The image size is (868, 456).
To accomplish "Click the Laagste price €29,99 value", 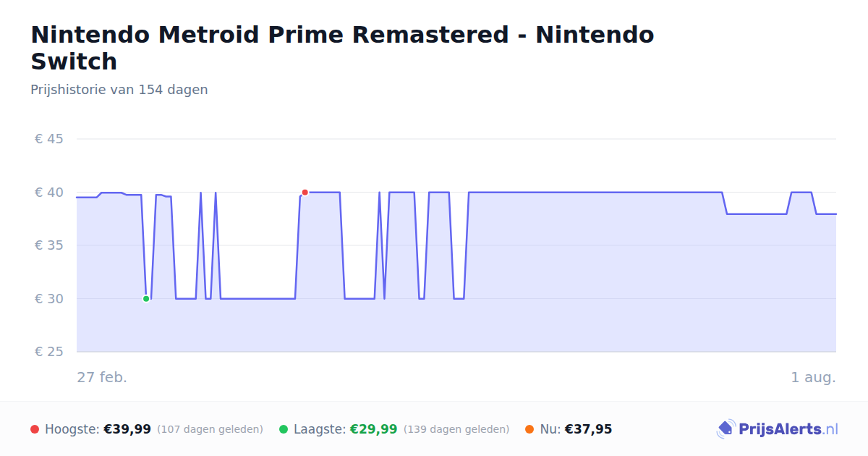I will (x=373, y=429).
